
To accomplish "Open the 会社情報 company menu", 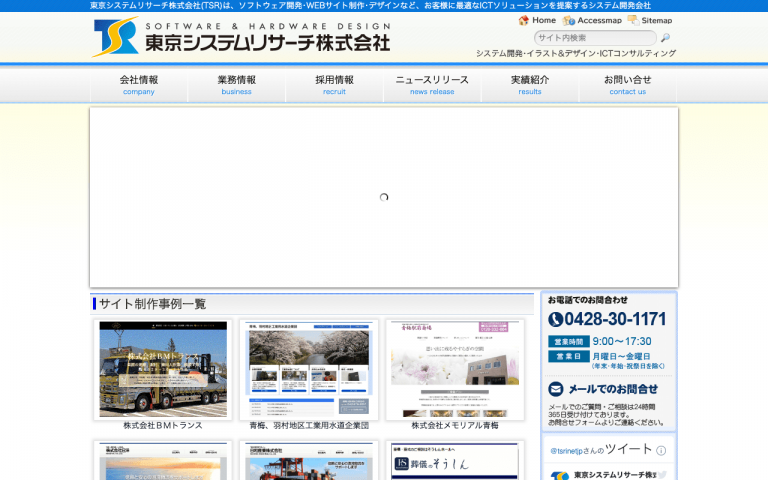I will 139,85.
